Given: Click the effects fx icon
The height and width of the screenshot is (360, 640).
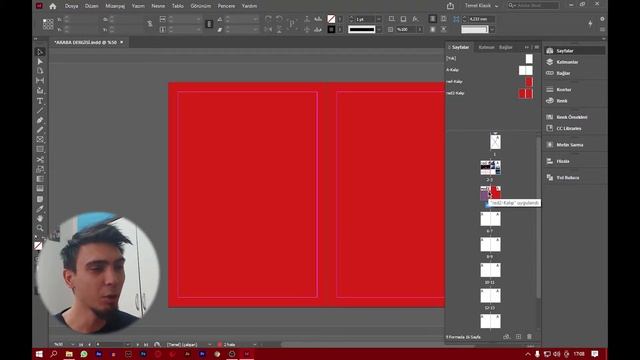Looking at the screenshot, I should (x=415, y=19).
